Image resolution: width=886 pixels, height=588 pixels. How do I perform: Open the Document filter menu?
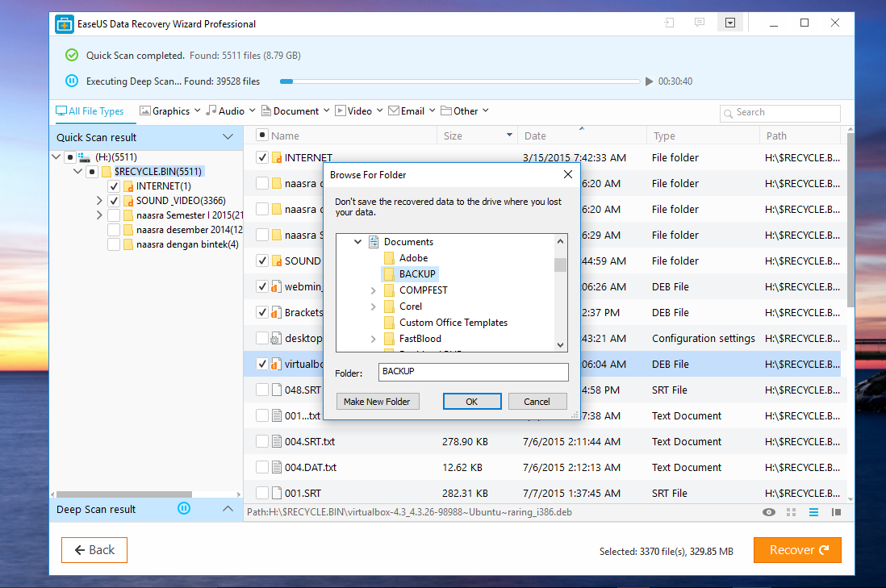pyautogui.click(x=295, y=111)
